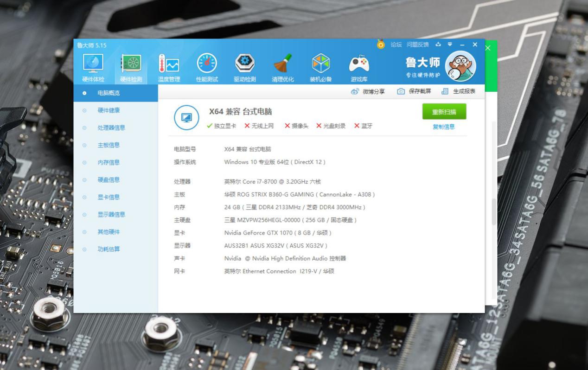Click the Windows 10 专业版 64位 value
Viewport: 588px width, 370px height.
point(275,162)
